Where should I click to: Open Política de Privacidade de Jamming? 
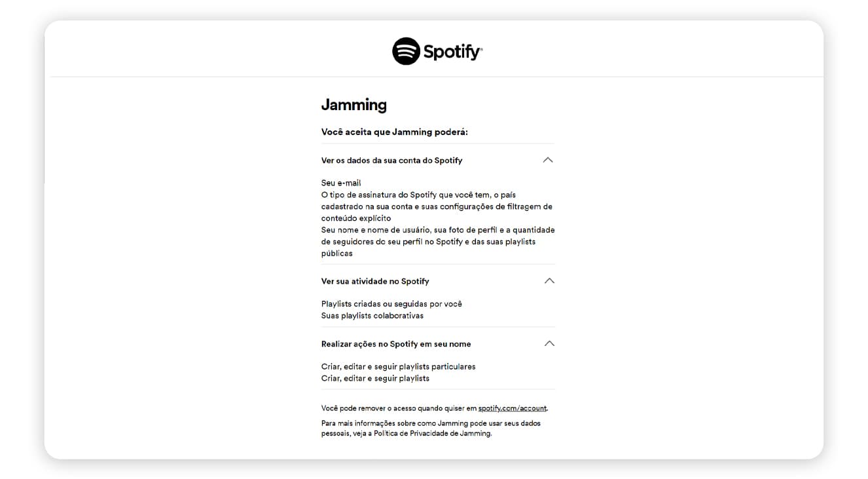(432, 433)
